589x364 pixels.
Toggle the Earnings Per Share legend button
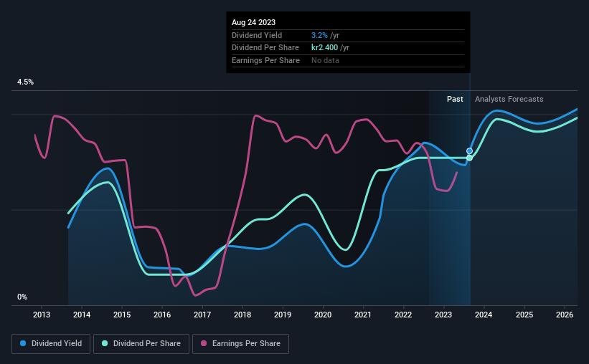(240, 344)
